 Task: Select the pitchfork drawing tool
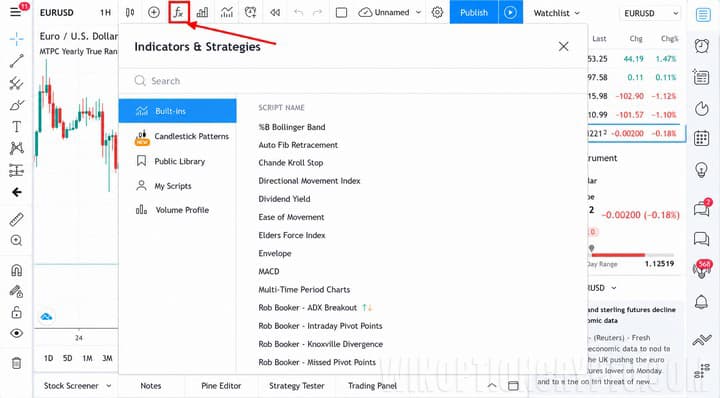(17, 83)
